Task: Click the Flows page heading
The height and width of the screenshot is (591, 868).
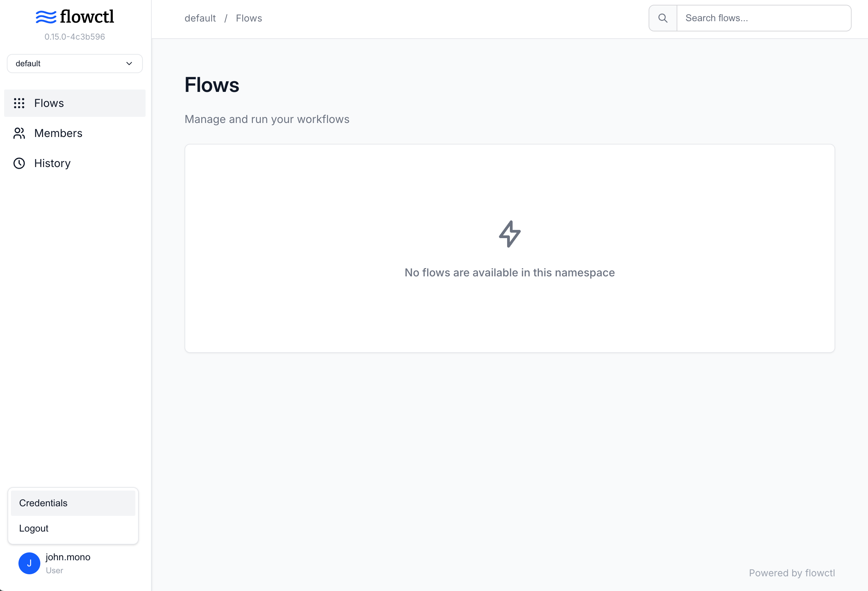Action: 212,85
